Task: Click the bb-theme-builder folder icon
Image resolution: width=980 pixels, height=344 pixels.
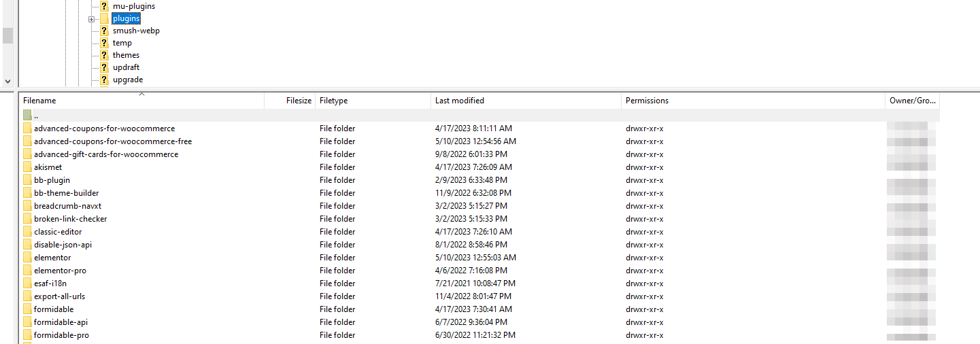Action: (x=27, y=193)
